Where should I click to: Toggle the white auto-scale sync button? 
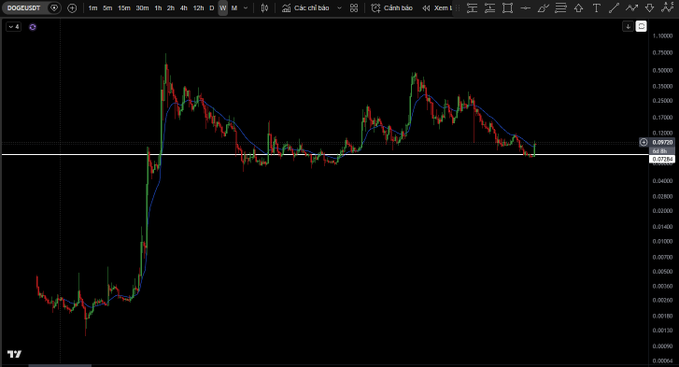click(641, 26)
